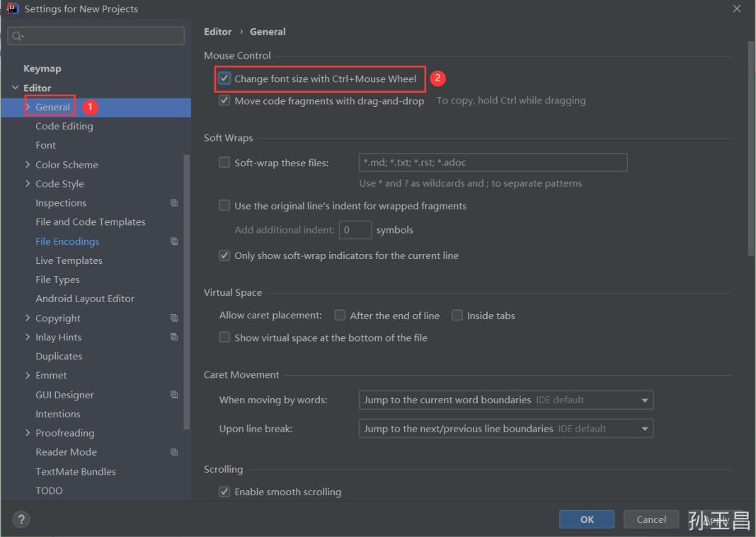Open the help question mark icon

21,519
